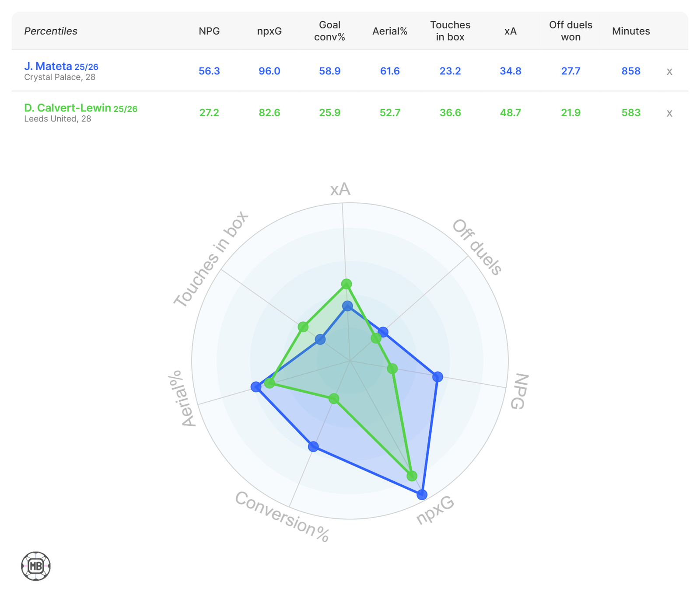Sort by the NPG column header
The height and width of the screenshot is (612, 700).
pos(209,31)
